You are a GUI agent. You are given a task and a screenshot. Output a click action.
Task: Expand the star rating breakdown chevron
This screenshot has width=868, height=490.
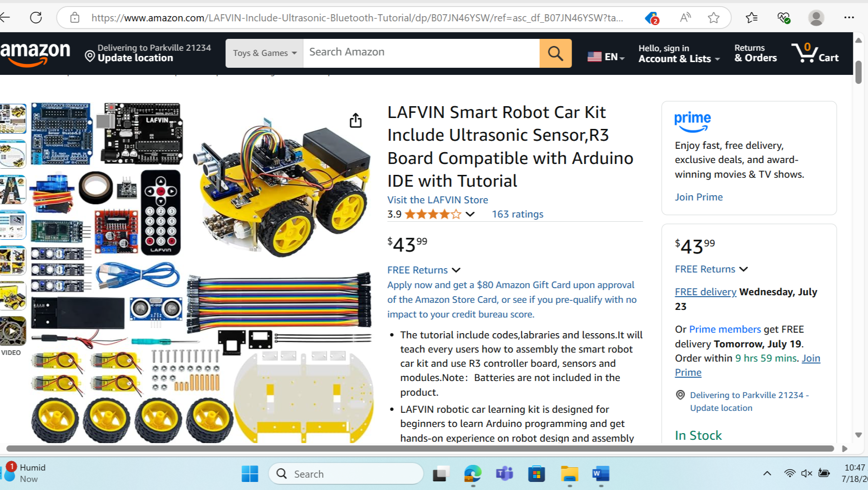pos(470,214)
